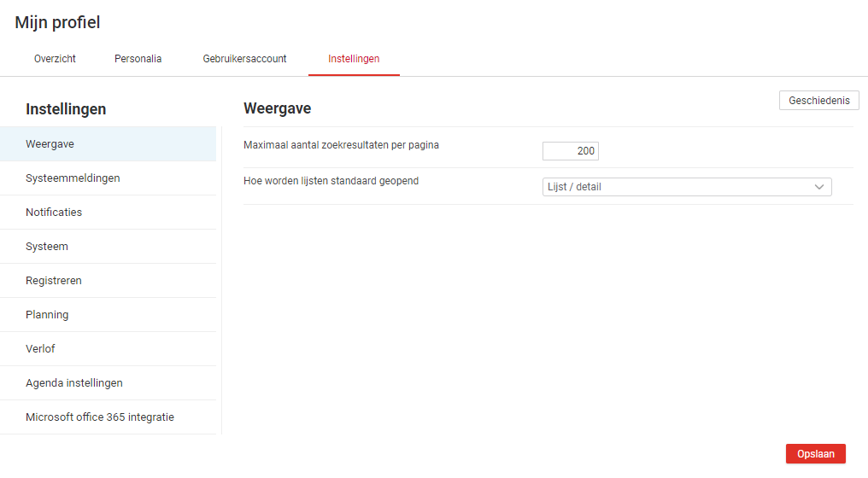Switch to the Overzicht tab
Viewport: 868px width, 478px height.
click(x=55, y=59)
